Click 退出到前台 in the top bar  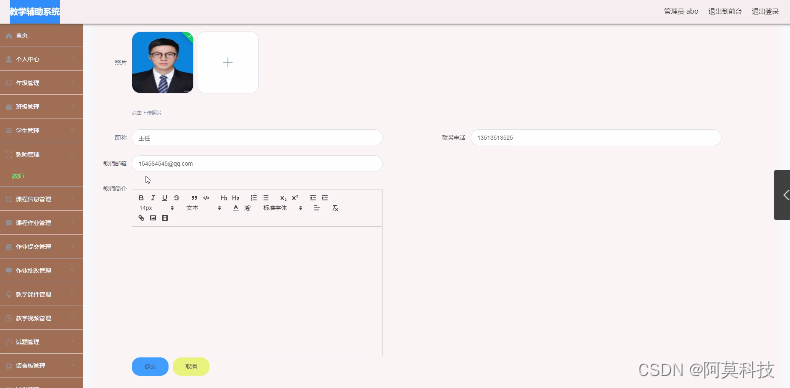click(725, 11)
